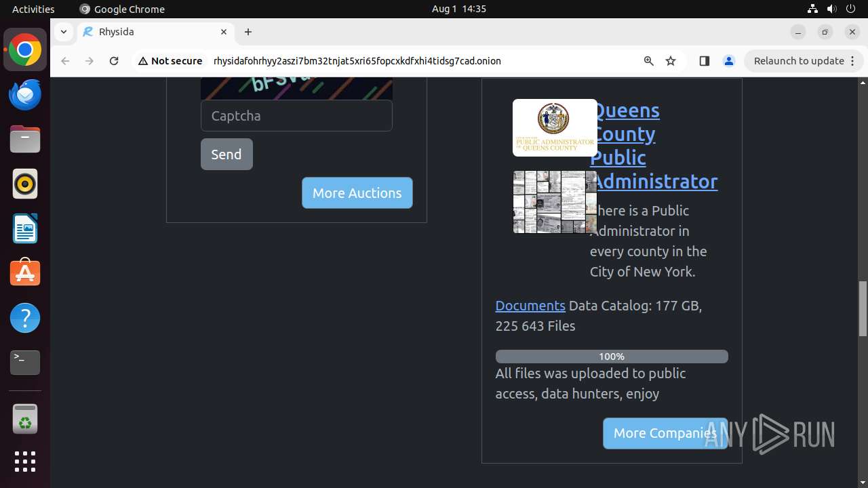This screenshot has width=868, height=488.
Task: Open the power menu icon in top bar
Action: (851, 9)
